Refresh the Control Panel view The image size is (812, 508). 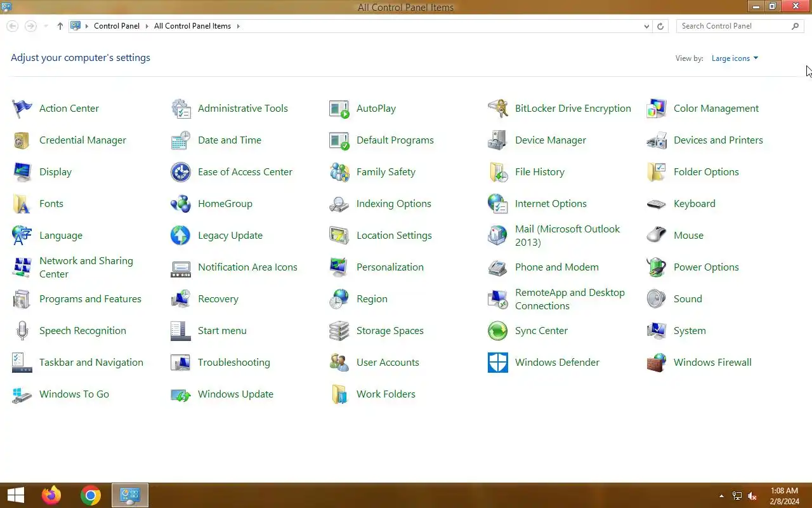point(660,26)
